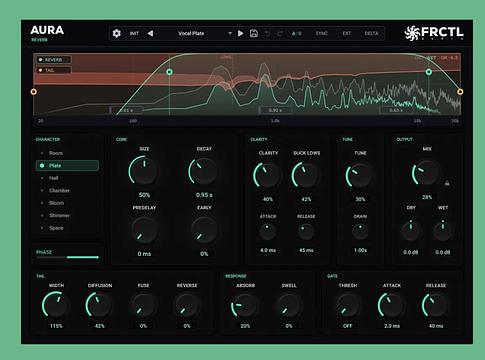
Task: Click the DIFFUSION knob
Action: click(99, 305)
